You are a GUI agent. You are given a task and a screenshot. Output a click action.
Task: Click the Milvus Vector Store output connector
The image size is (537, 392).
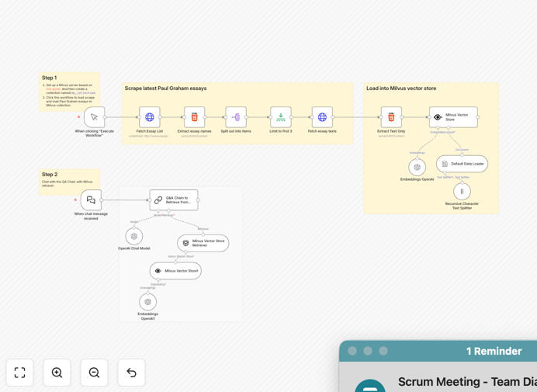click(x=478, y=117)
